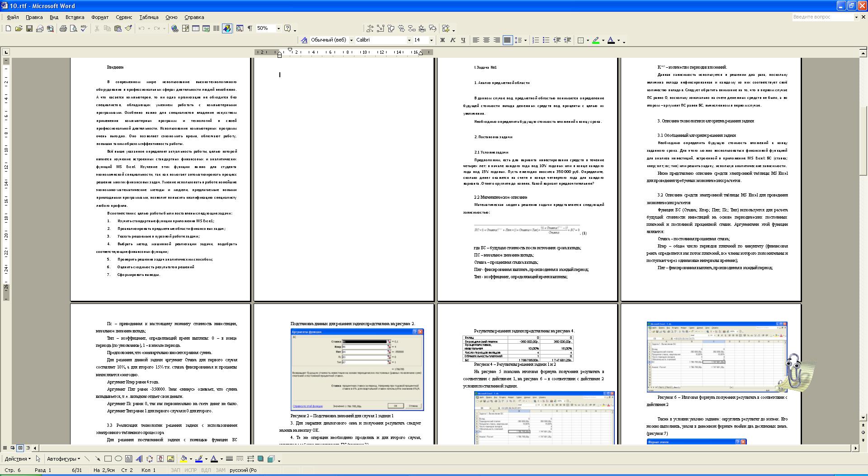
Task: Click the Shadow style icon
Action: point(260,459)
